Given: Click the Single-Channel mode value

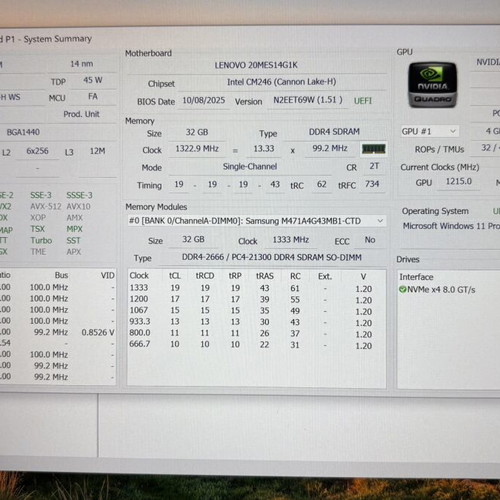Looking at the screenshot, I should pos(250,166).
